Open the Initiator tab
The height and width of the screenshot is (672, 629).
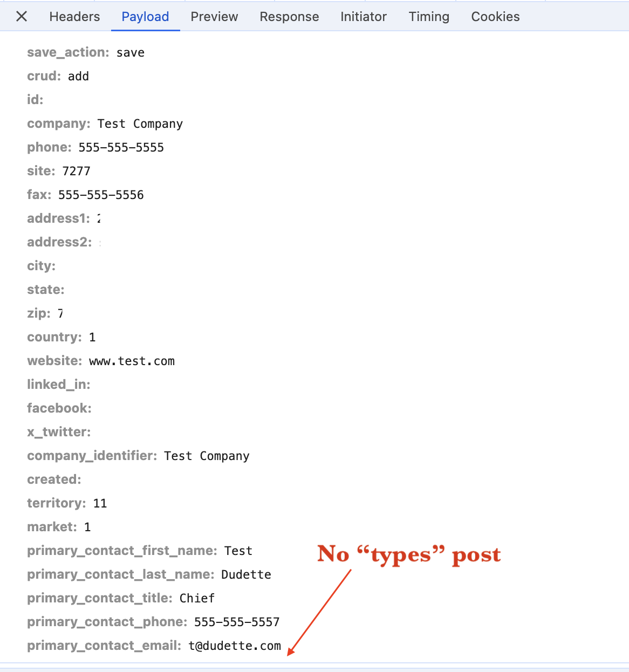364,17
